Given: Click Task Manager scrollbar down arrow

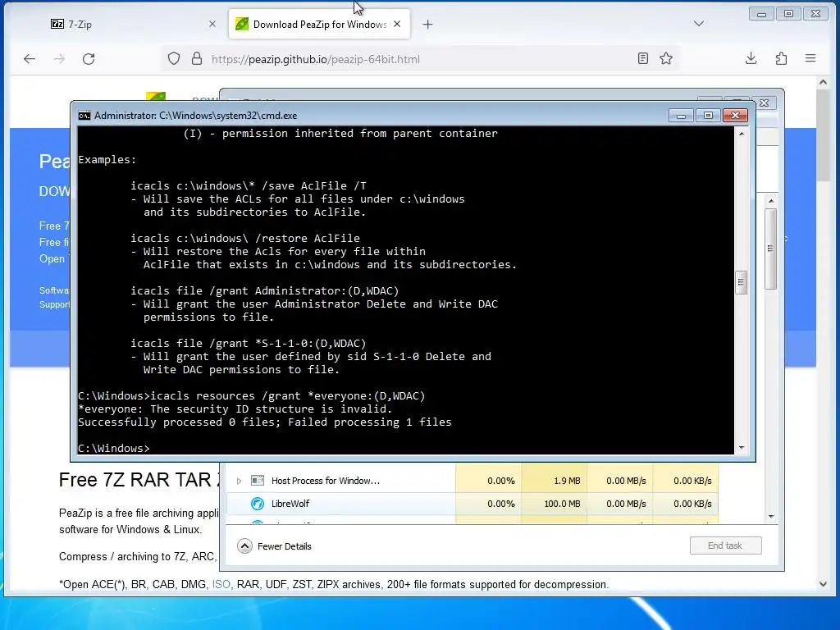Looking at the screenshot, I should coord(771,517).
